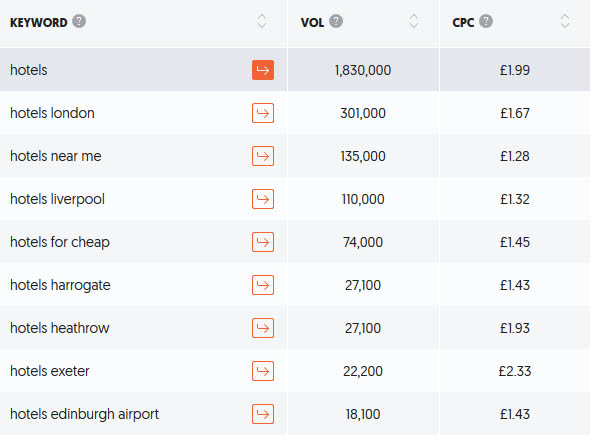Screen dimensions: 590x435
Task: Click the CPC column header label
Action: coord(463,23)
